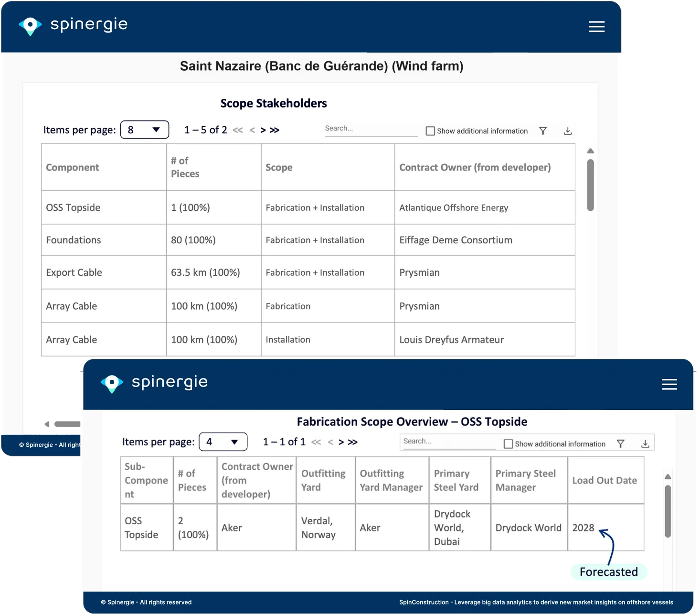Go to first page of Fabrication Scope table
Screen dimensions: 700x615
(x=316, y=442)
